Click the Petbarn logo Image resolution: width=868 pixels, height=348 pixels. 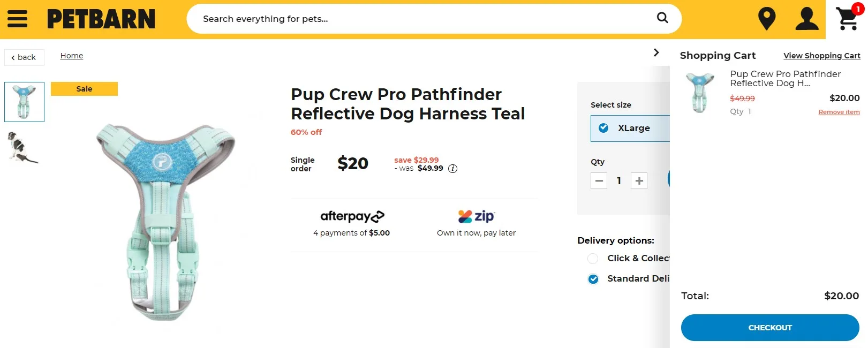pyautogui.click(x=101, y=19)
